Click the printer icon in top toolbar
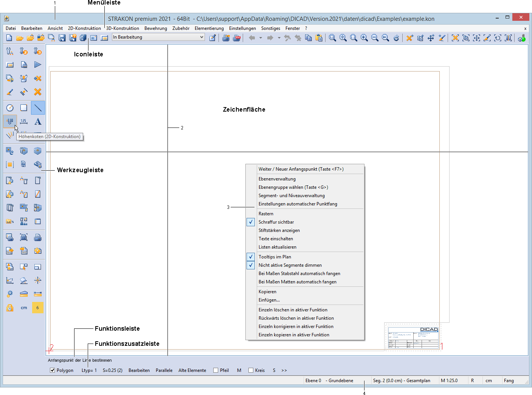The height and width of the screenshot is (395, 532). click(226, 37)
